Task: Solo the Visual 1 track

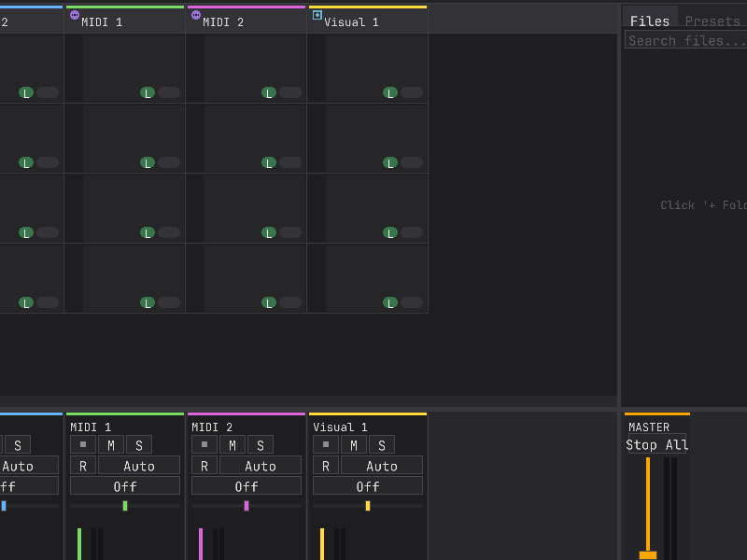Action: coord(382,445)
